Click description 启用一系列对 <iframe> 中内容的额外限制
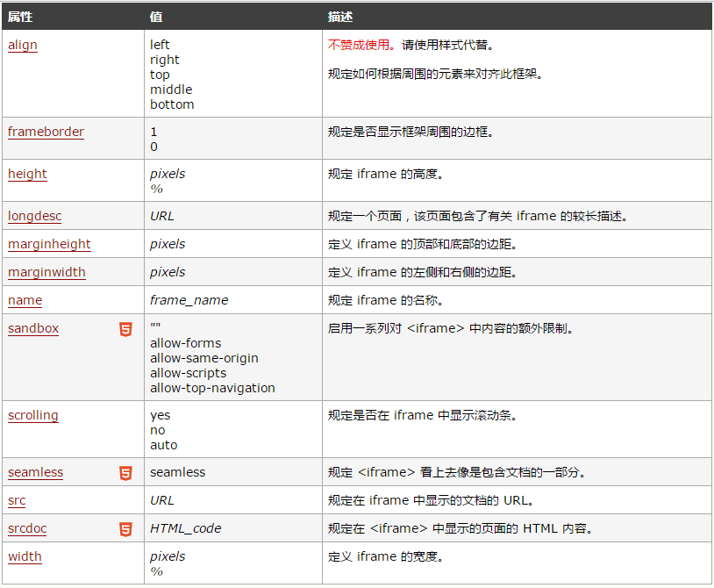 (451, 328)
